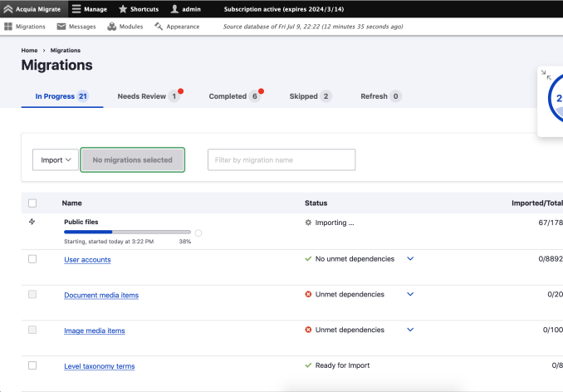Image resolution: width=563 pixels, height=392 pixels.
Task: Toggle the select-all header checkbox
Action: coord(32,203)
